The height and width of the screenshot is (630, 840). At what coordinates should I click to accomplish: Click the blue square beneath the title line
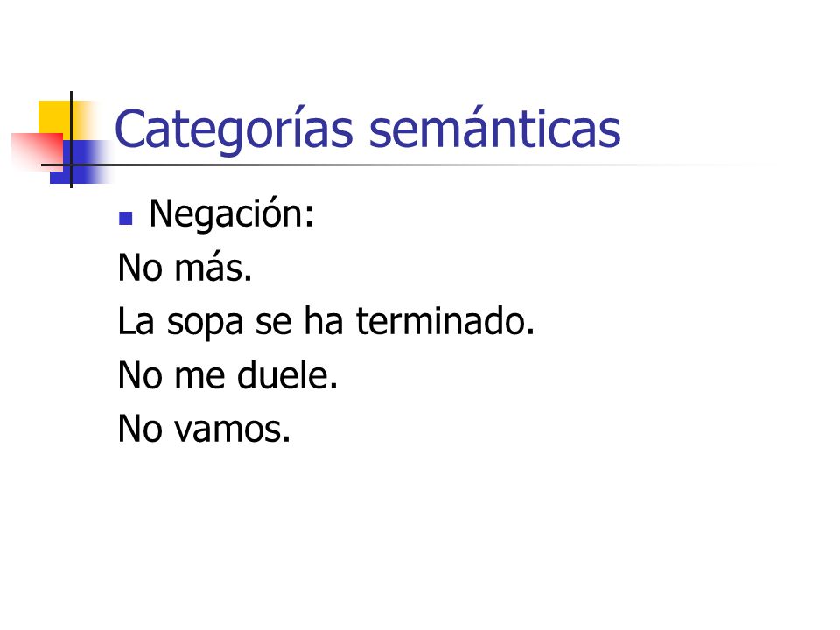[x=80, y=163]
